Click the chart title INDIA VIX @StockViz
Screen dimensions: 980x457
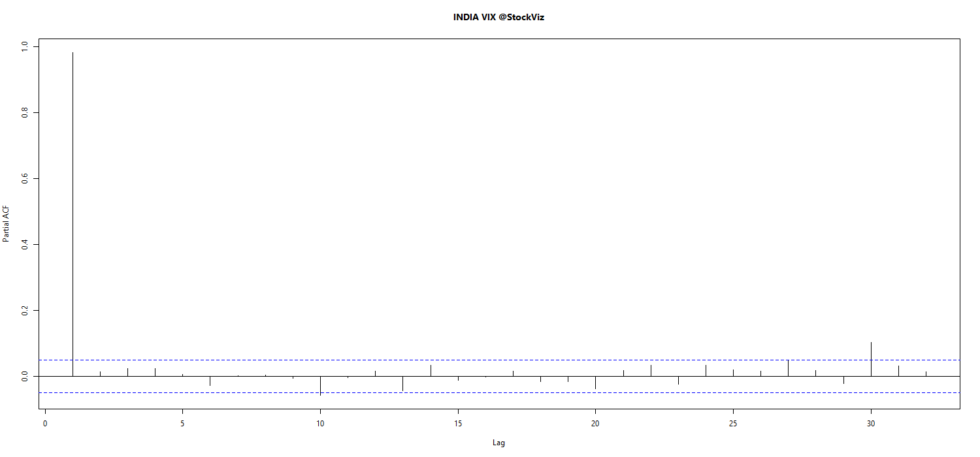click(498, 18)
